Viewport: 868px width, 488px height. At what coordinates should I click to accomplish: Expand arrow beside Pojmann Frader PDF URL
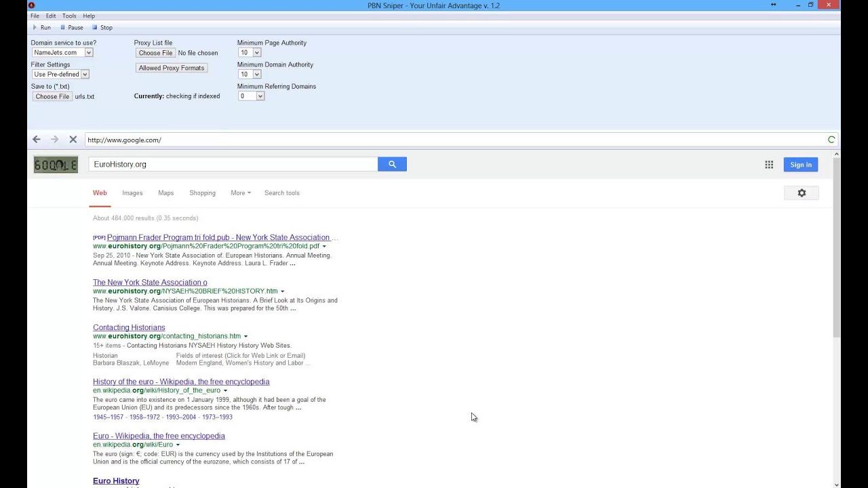(324, 246)
